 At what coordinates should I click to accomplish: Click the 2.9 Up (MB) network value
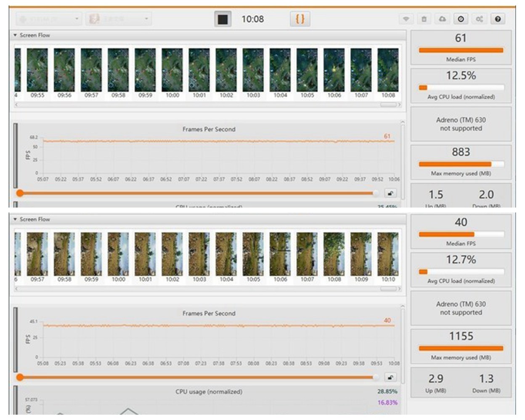coord(436,379)
